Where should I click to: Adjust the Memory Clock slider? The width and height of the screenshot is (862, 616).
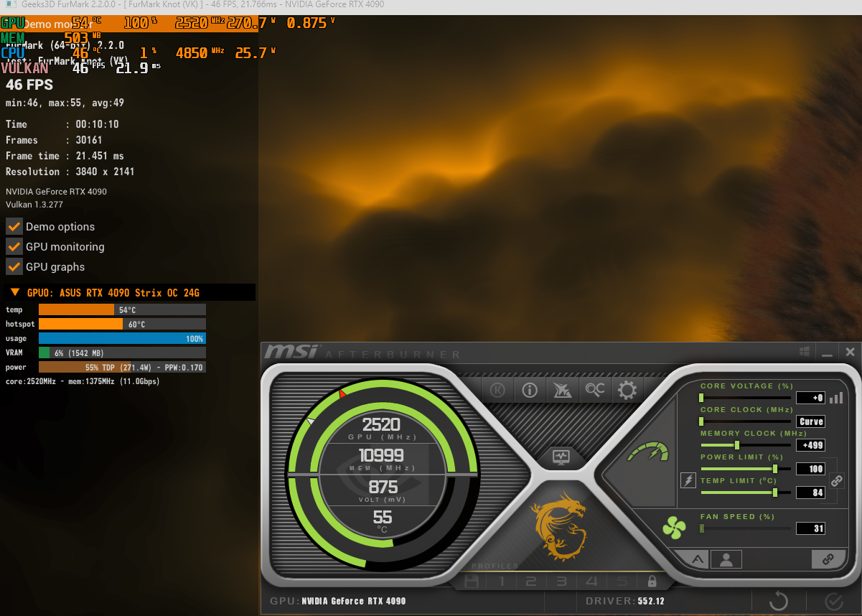point(746,445)
